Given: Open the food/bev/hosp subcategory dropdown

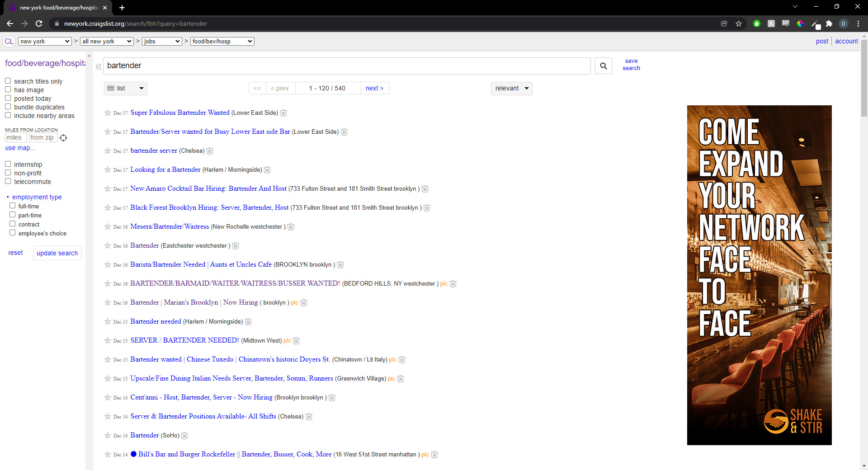Looking at the screenshot, I should (222, 41).
